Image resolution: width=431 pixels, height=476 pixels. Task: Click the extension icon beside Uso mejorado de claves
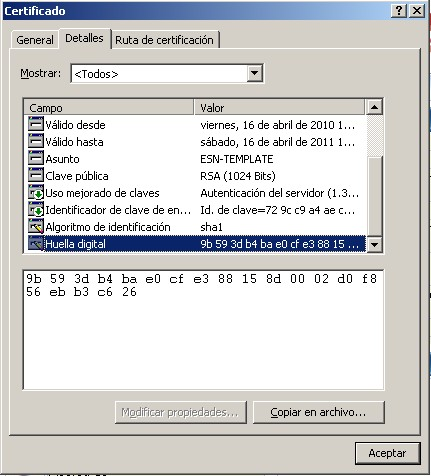pos(36,192)
